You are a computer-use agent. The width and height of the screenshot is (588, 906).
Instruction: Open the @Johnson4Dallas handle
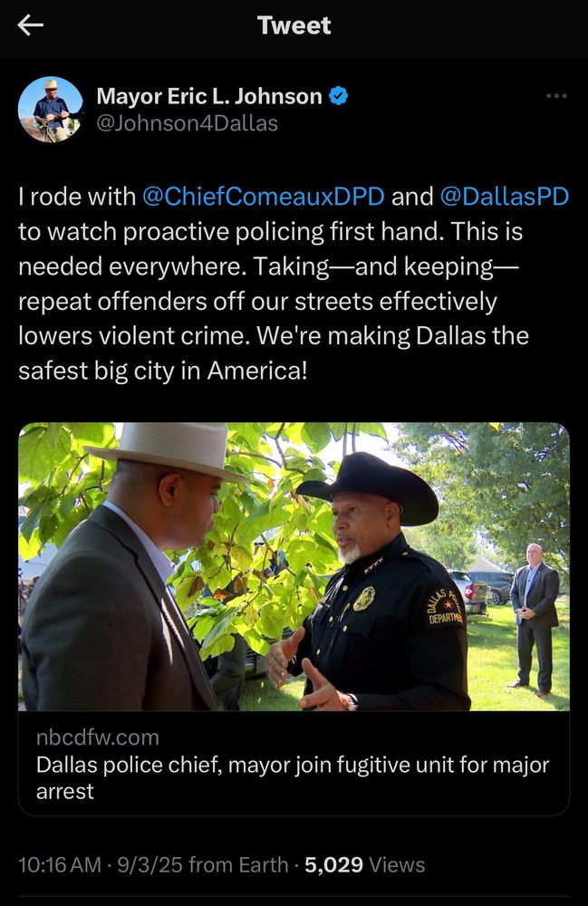click(x=188, y=123)
